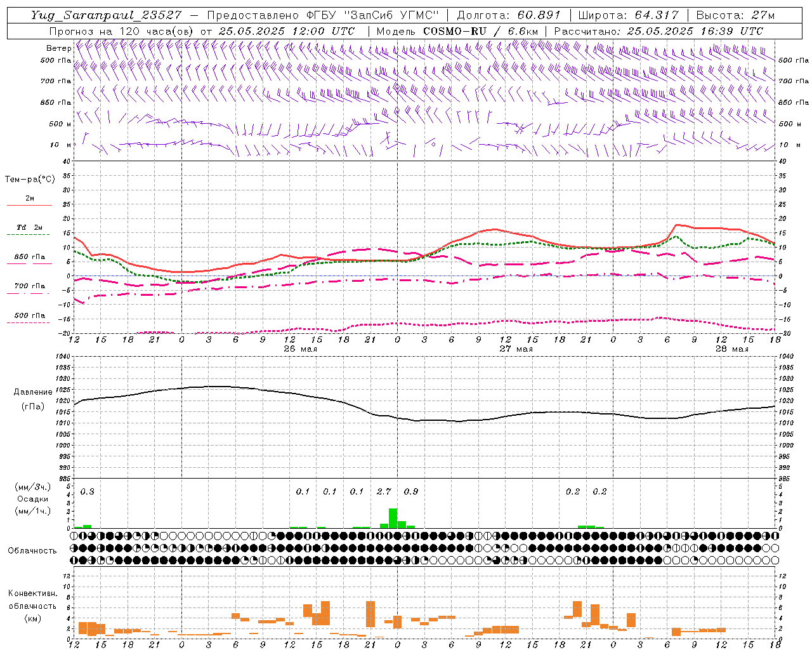812x650 pixels.
Task: Click the Рассчитано: 25.05.2025 16:39 UTC timestamp
Action: point(658,31)
